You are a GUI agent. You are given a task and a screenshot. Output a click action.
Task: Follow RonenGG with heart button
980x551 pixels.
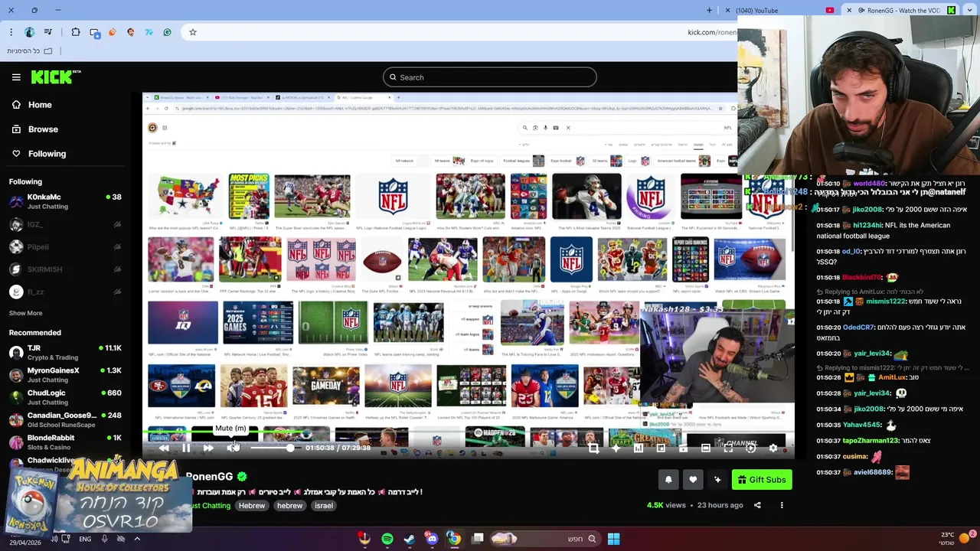coord(693,480)
